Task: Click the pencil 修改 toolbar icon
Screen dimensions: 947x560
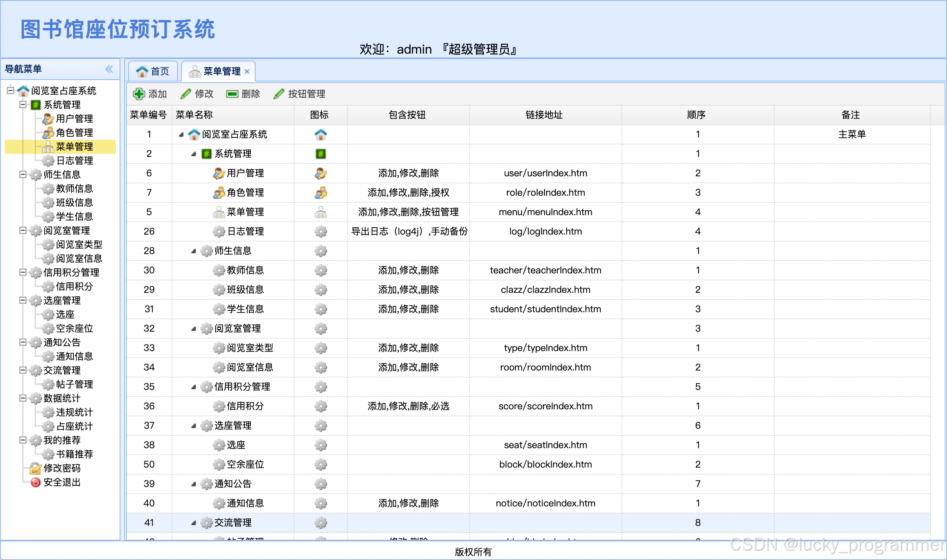Action: [x=186, y=94]
